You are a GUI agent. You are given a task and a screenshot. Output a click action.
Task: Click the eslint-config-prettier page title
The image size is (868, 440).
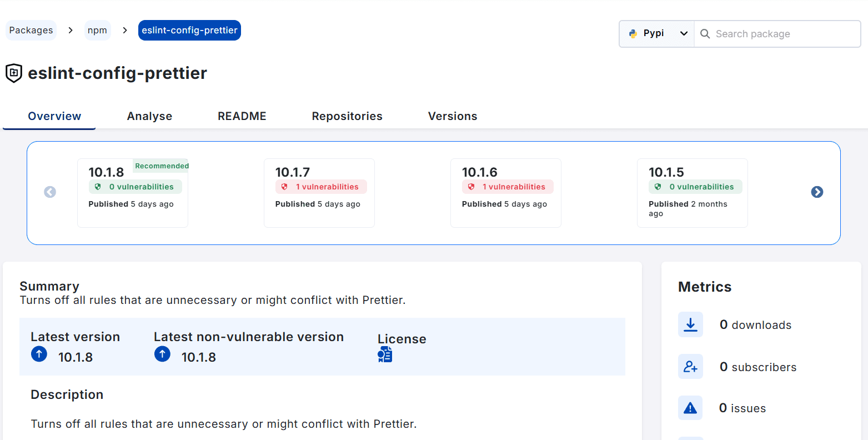tap(118, 73)
